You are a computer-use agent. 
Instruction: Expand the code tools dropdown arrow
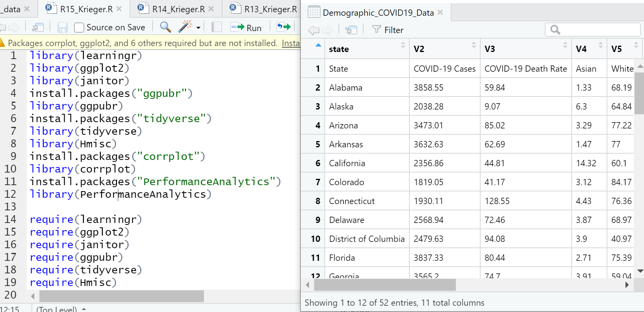tap(198, 28)
